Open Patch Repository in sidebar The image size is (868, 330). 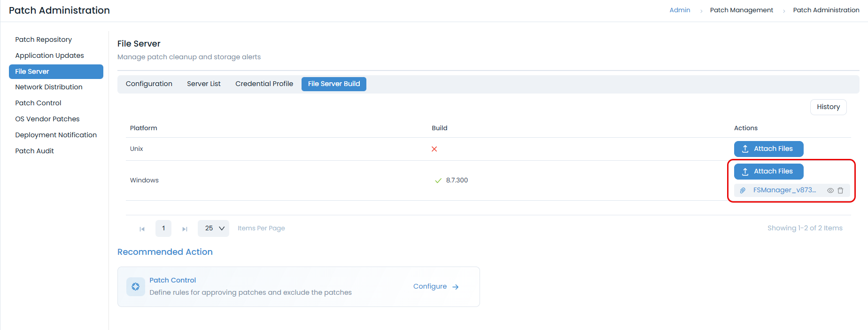43,39
